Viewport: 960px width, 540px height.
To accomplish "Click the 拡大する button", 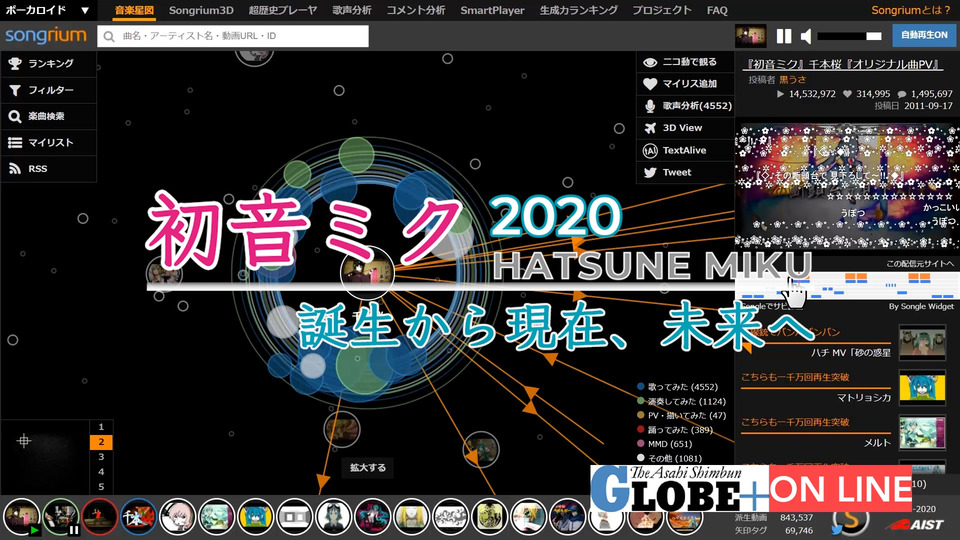I will [x=368, y=468].
